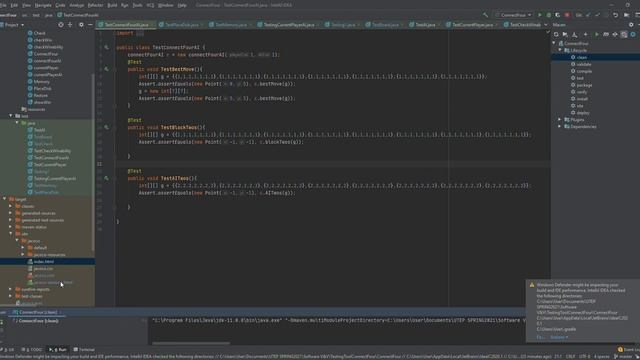Collapse the Lifecycle node in Maven

(x=560, y=50)
